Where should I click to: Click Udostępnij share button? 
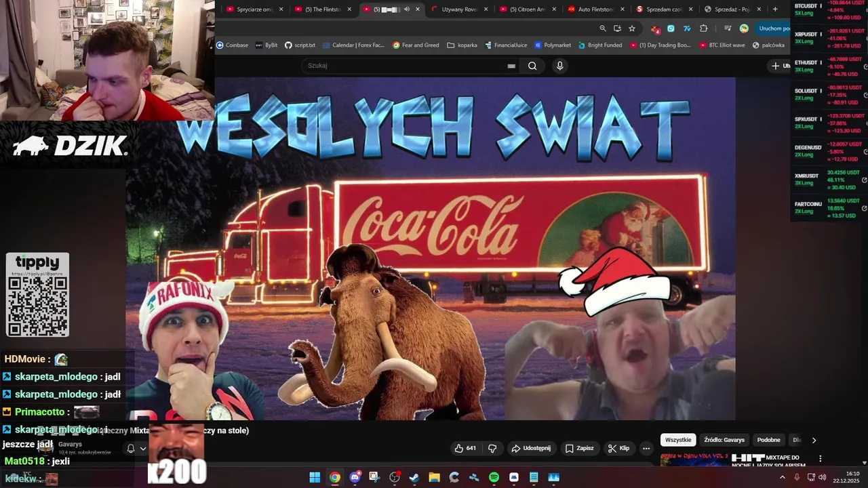531,448
